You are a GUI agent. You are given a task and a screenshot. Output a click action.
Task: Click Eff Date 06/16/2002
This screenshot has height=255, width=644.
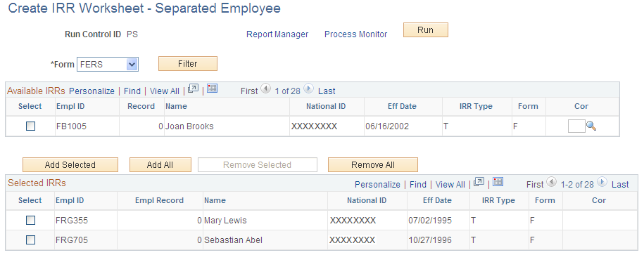387,126
